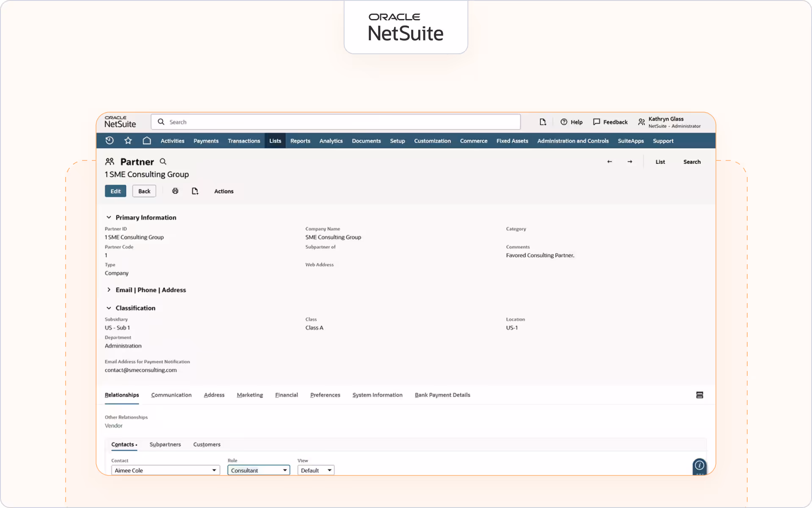
Task: Toggle subtab layout icon at right of tabs
Action: point(700,395)
